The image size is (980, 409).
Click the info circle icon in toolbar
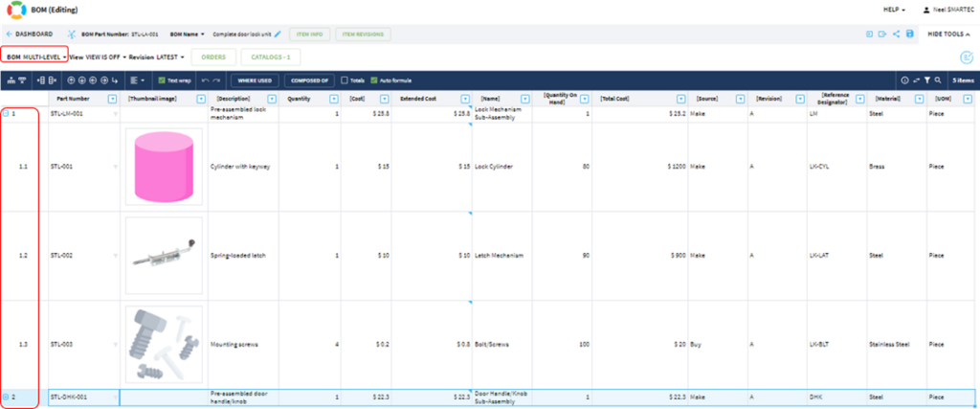coord(904,80)
